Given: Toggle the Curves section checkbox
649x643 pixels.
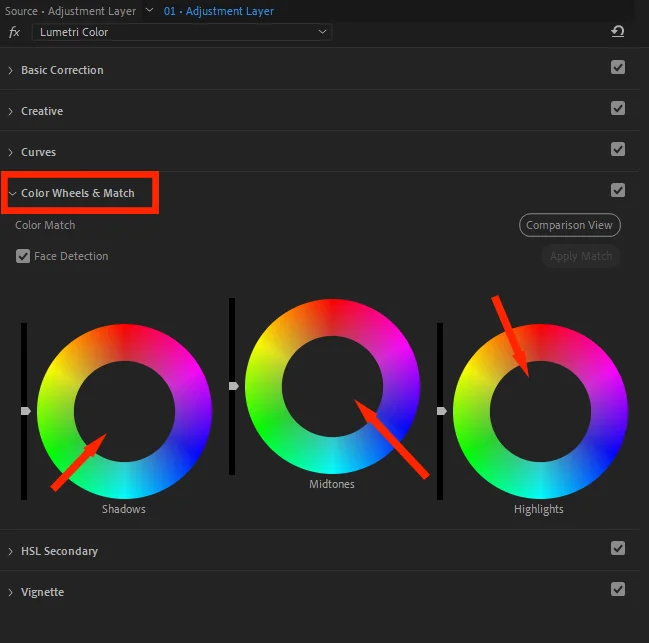Looking at the screenshot, I should tap(618, 149).
